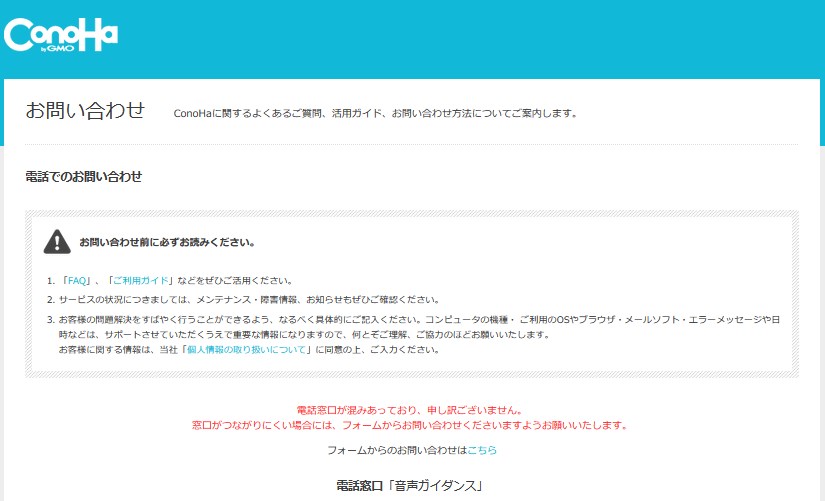Click the お問い合わせ前に必ずお読みください heading
This screenshot has width=825, height=501.
point(167,242)
